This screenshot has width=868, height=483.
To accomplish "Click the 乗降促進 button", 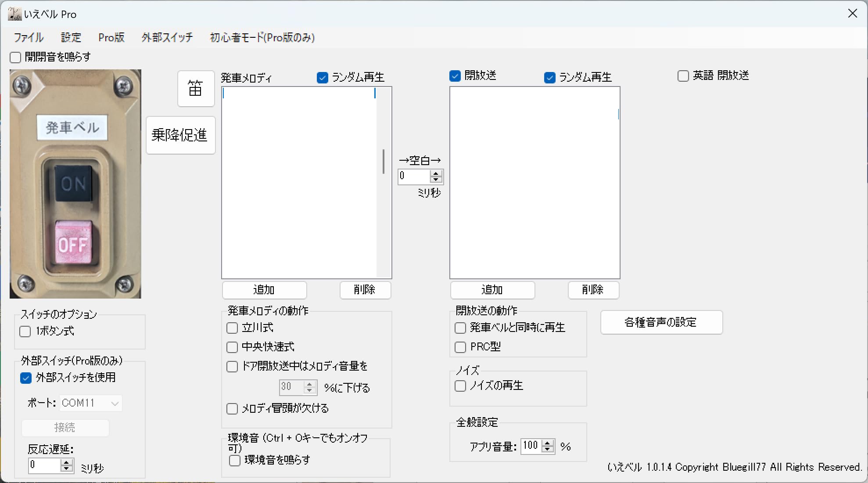I will pos(180,135).
